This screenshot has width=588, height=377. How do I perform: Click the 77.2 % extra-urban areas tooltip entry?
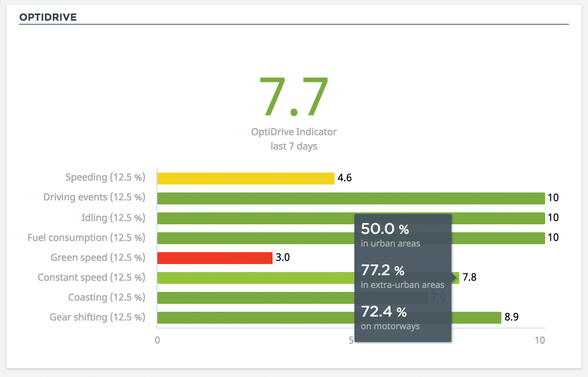[x=402, y=276]
